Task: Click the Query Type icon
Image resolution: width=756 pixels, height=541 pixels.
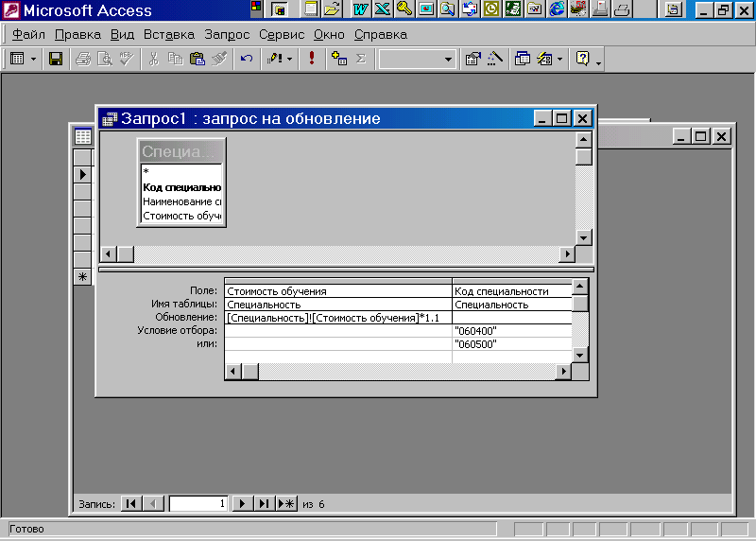Action: point(274,59)
